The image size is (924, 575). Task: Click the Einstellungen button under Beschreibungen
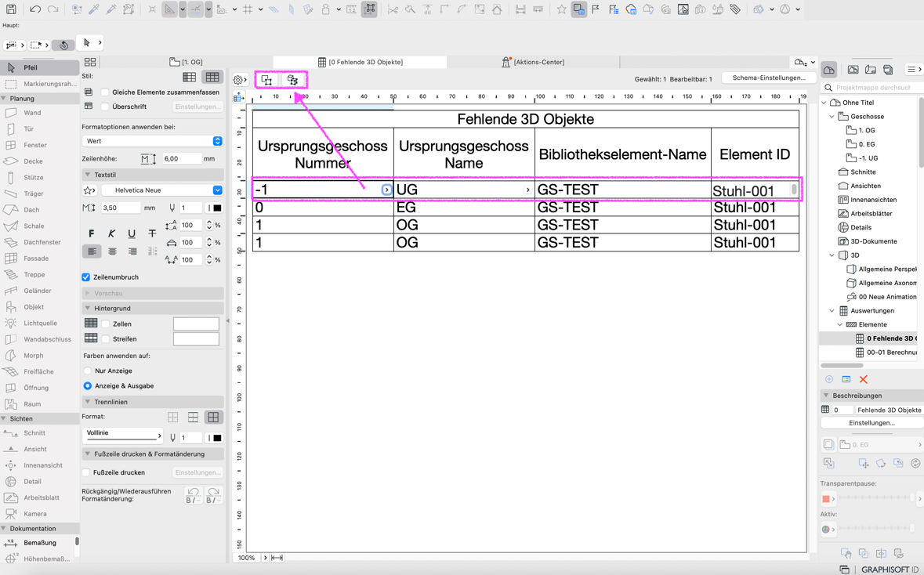(x=871, y=423)
